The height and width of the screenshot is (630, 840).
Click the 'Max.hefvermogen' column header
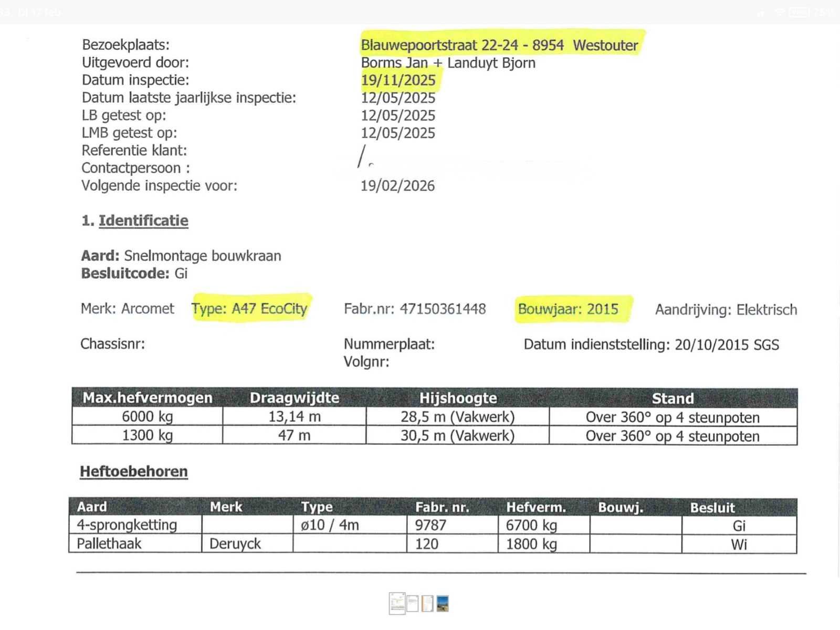pos(148,398)
